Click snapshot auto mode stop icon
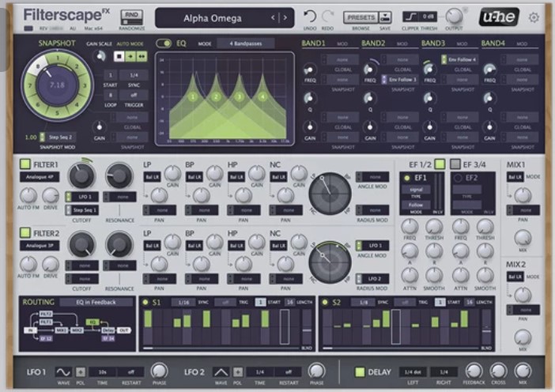Screen dimensions: 555x392 (119, 56)
